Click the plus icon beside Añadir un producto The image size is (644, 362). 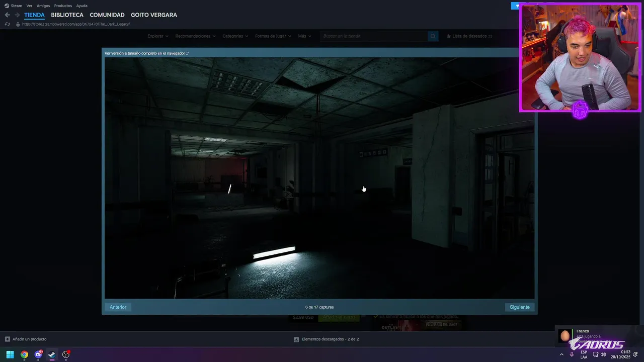pyautogui.click(x=7, y=339)
